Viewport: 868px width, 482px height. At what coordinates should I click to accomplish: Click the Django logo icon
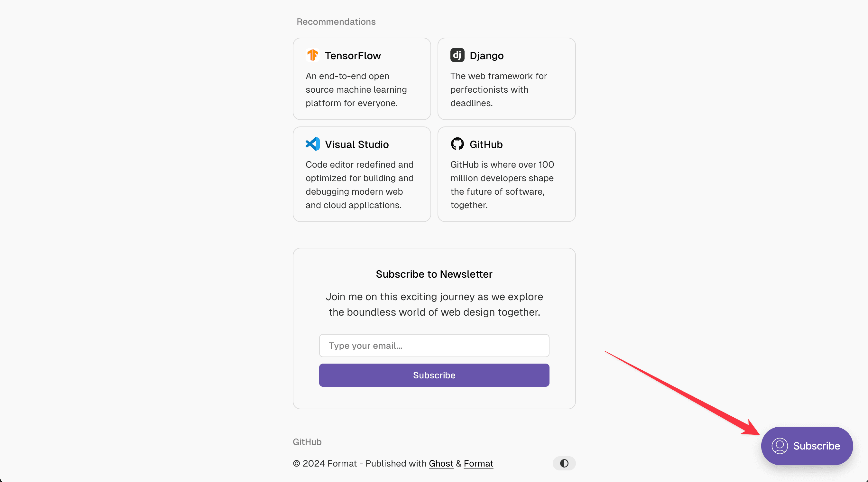[457, 55]
